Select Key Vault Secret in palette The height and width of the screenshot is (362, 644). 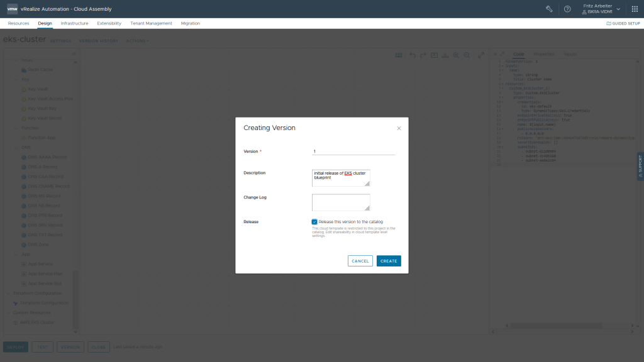click(x=45, y=118)
